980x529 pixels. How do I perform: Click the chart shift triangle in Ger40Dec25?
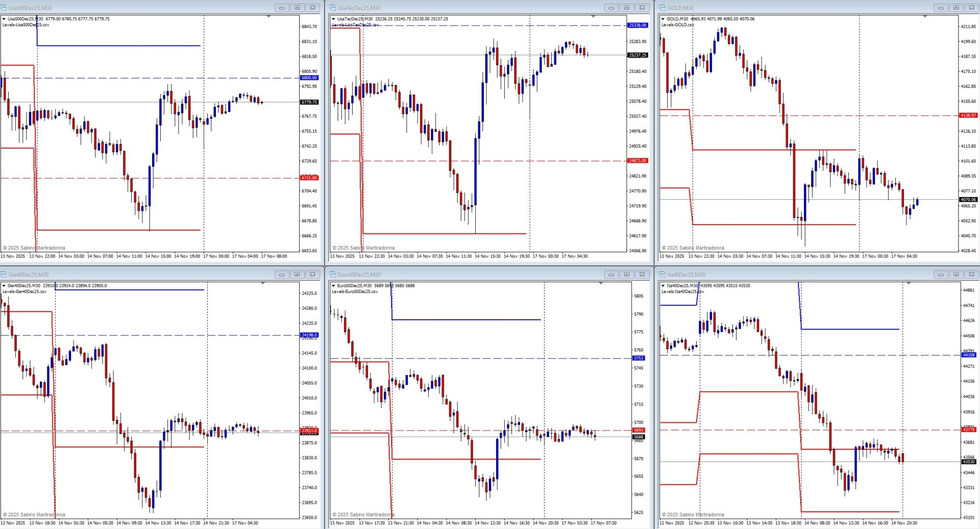(263, 283)
